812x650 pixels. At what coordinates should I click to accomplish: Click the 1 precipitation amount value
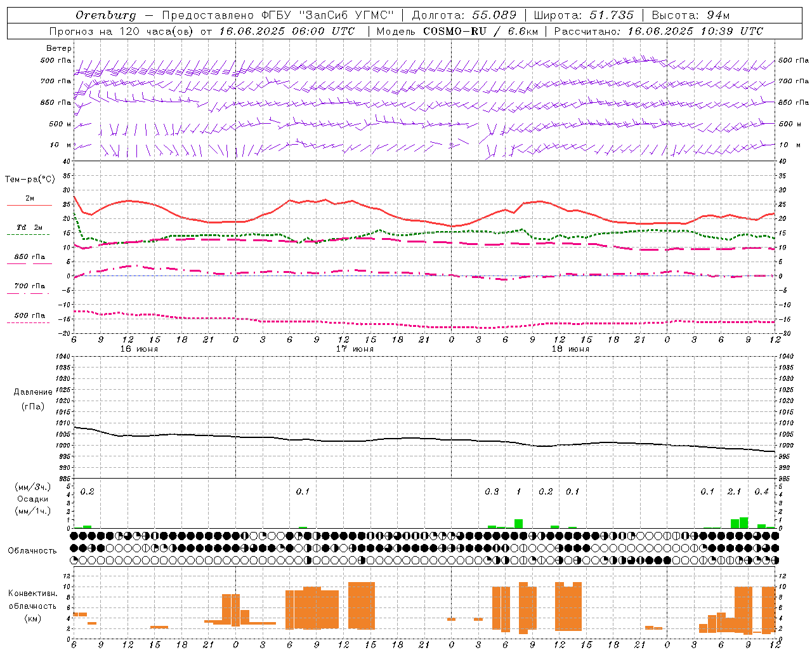click(518, 492)
